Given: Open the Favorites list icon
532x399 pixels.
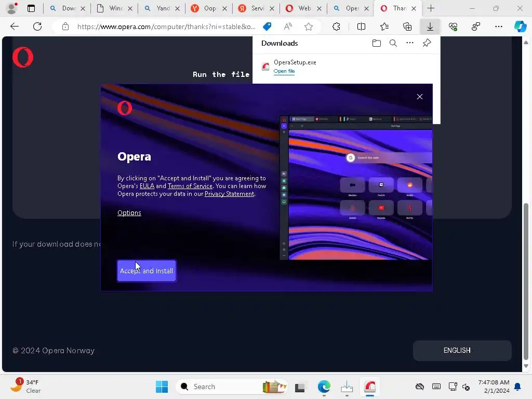Looking at the screenshot, I should [384, 26].
